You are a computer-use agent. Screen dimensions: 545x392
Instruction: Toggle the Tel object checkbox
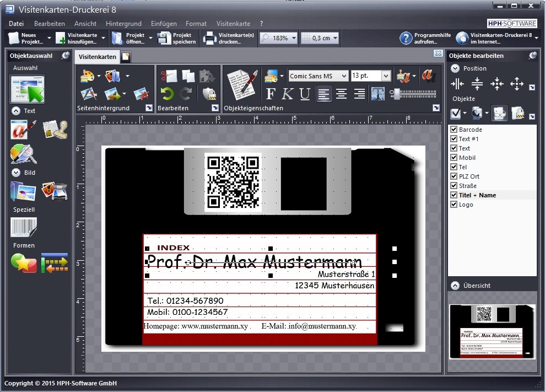[454, 167]
